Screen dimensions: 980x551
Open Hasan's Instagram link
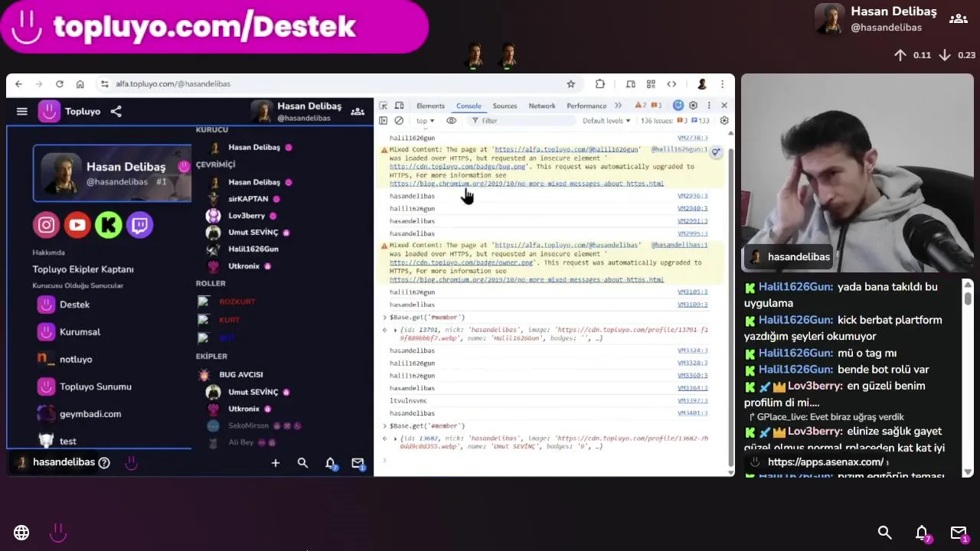coord(46,225)
